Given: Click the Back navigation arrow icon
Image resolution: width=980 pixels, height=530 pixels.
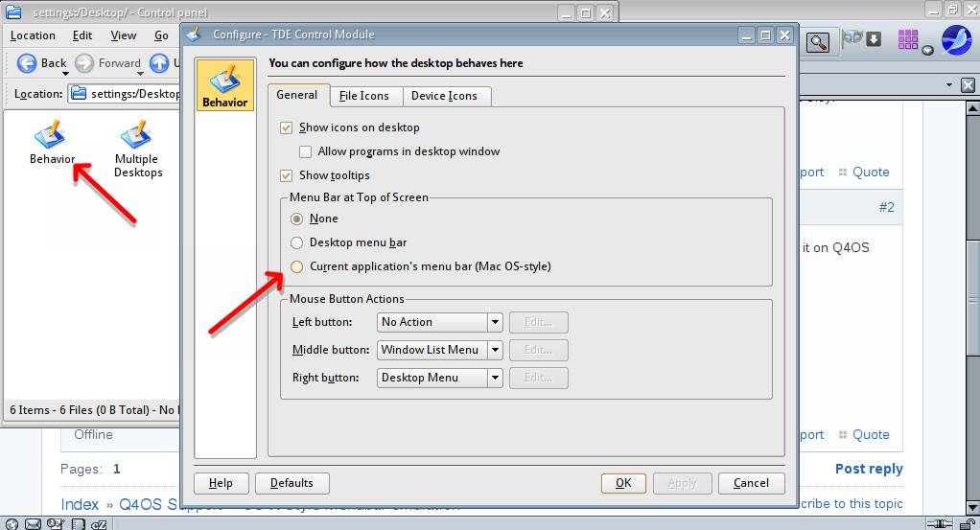Looking at the screenshot, I should pyautogui.click(x=27, y=63).
